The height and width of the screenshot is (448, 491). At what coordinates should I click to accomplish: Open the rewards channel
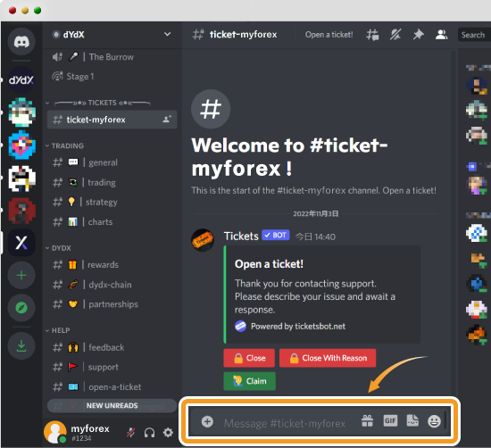[x=112, y=265]
